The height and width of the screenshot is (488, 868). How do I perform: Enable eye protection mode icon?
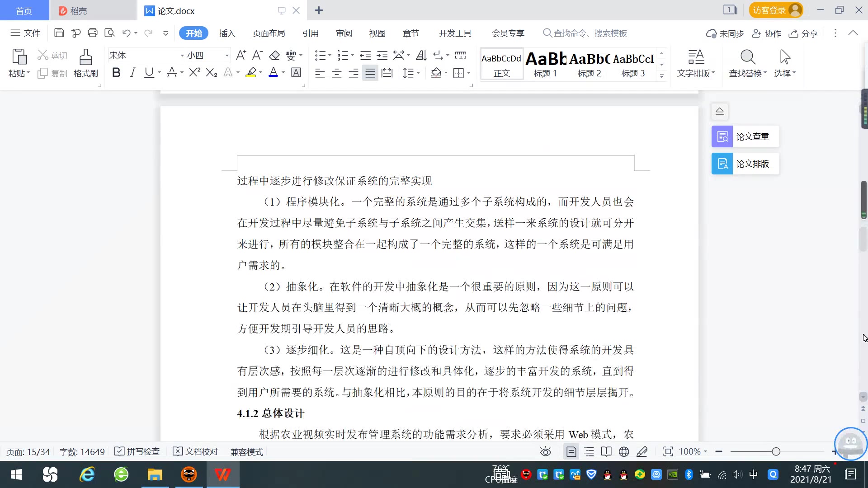coord(546,451)
